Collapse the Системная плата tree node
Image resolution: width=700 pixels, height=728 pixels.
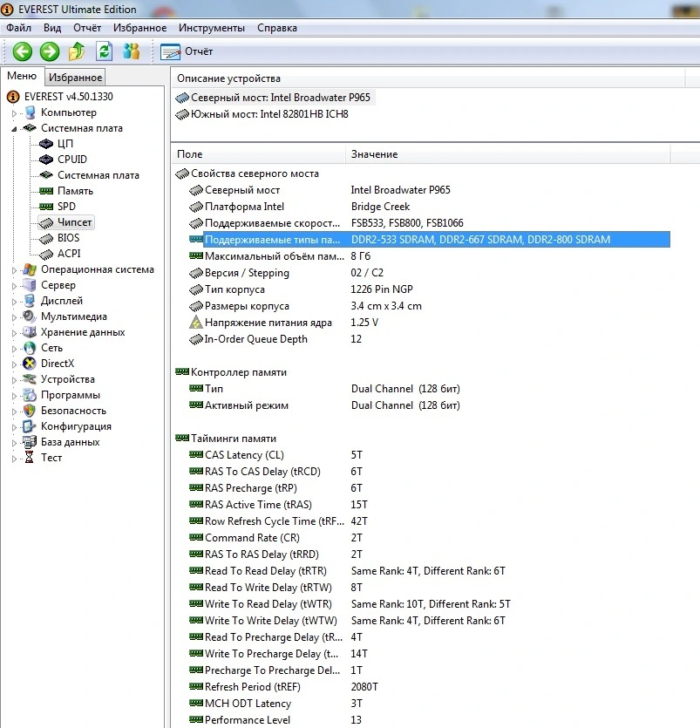15,129
